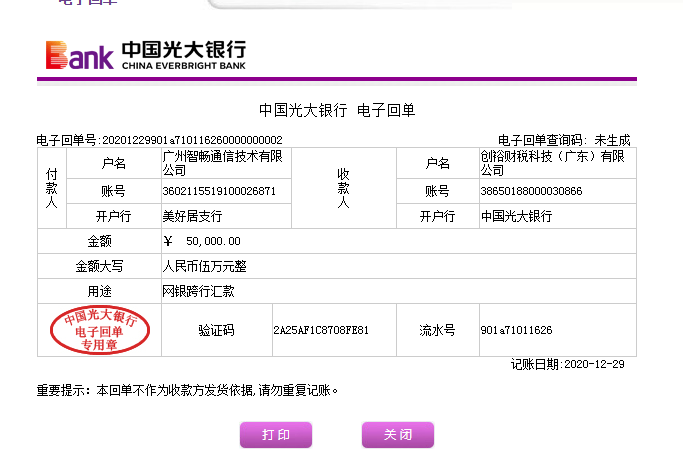The height and width of the screenshot is (465, 683).
Task: Click the 打印 print button
Action: click(x=276, y=435)
